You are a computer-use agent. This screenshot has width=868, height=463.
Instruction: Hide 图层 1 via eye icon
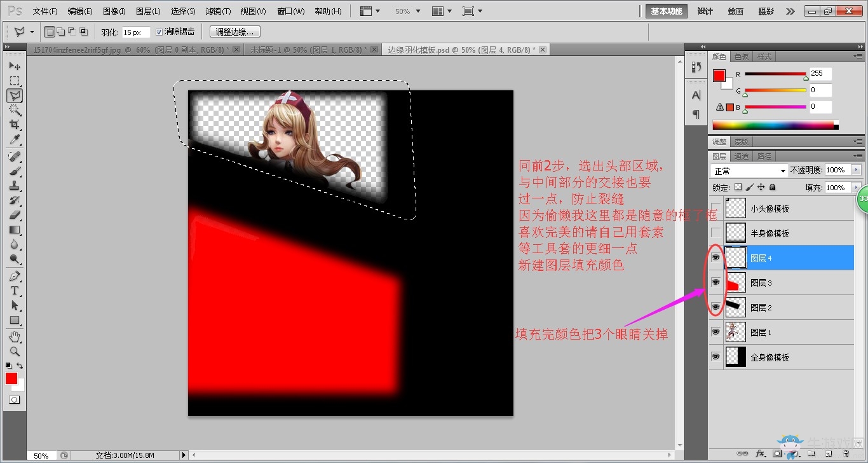click(x=716, y=332)
